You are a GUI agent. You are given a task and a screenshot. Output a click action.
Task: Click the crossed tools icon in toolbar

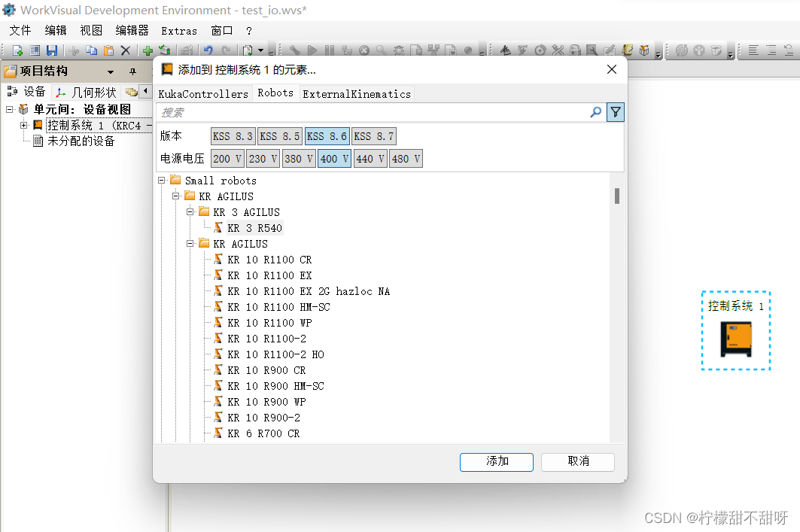[558, 50]
